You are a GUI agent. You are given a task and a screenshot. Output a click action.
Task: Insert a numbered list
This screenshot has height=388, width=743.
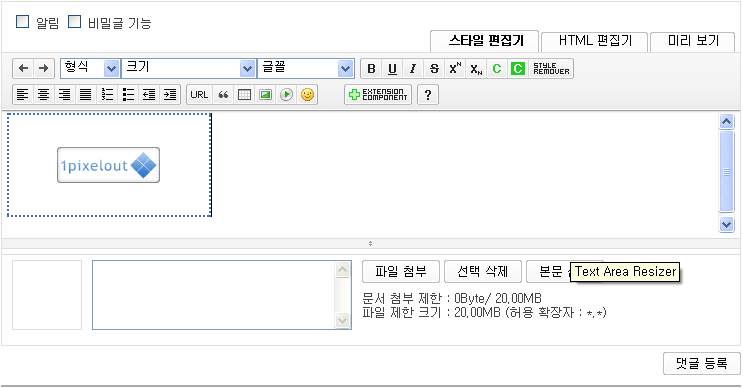[107, 94]
